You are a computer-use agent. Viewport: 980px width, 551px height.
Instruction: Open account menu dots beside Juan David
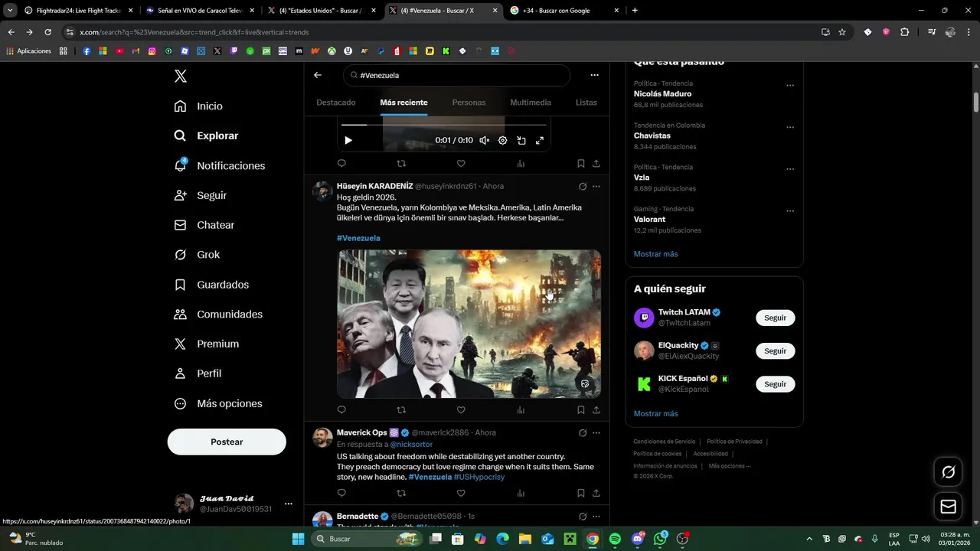tap(289, 504)
